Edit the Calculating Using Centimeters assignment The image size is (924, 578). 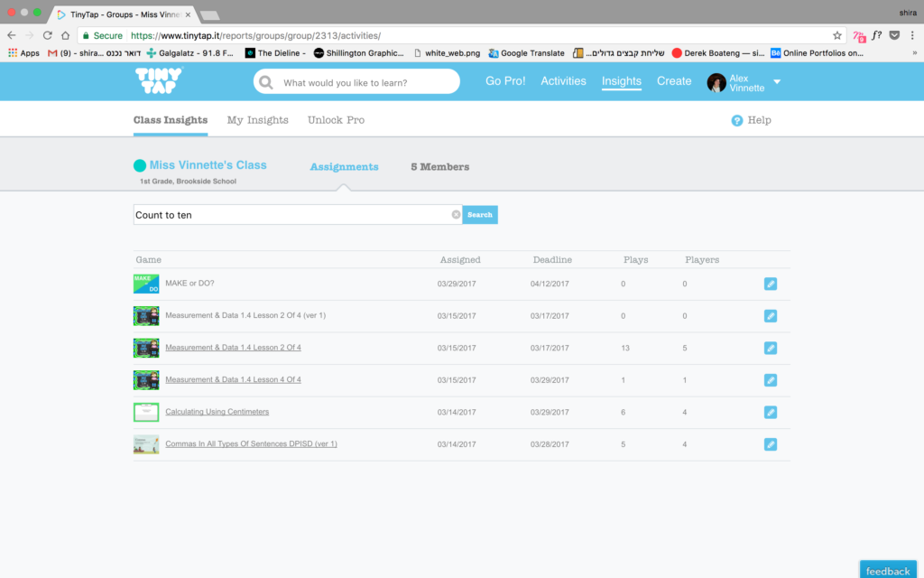(x=770, y=412)
